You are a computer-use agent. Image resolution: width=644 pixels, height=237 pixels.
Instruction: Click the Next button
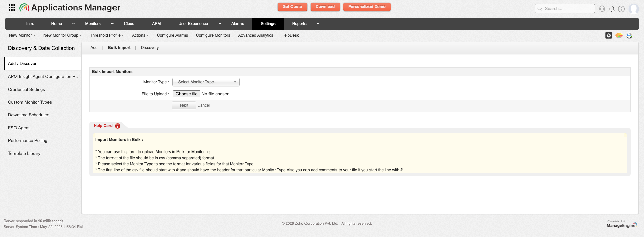click(184, 105)
